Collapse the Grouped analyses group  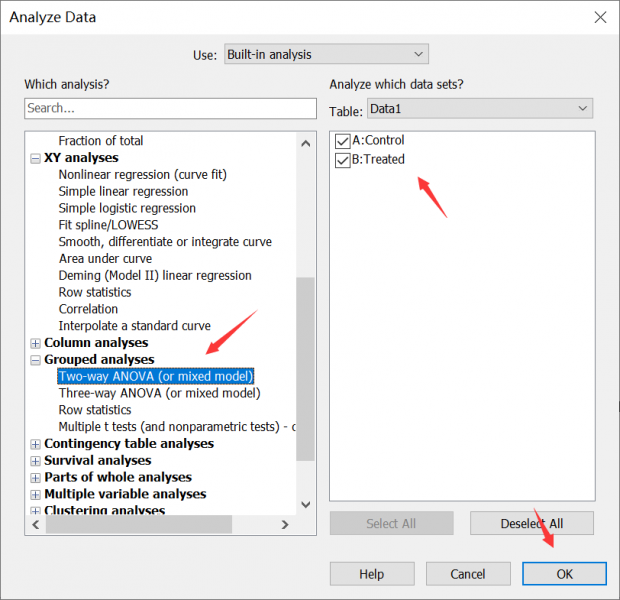[x=36, y=360]
